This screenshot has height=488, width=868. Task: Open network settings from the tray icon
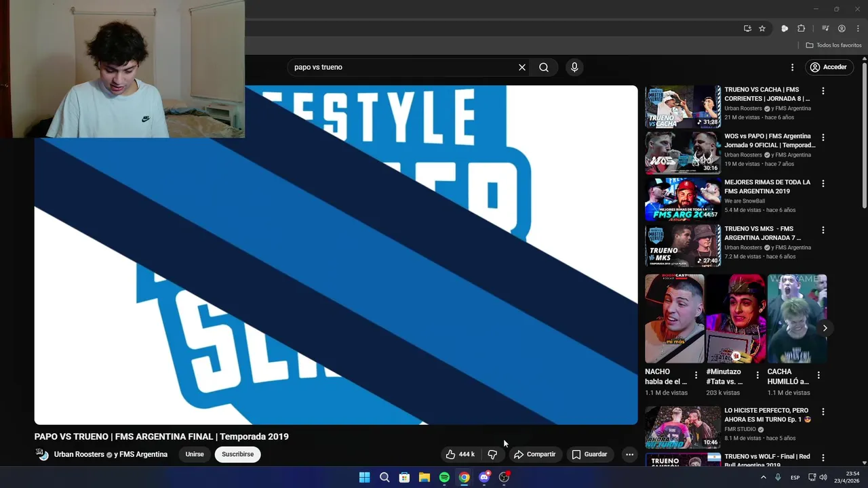coord(812,477)
